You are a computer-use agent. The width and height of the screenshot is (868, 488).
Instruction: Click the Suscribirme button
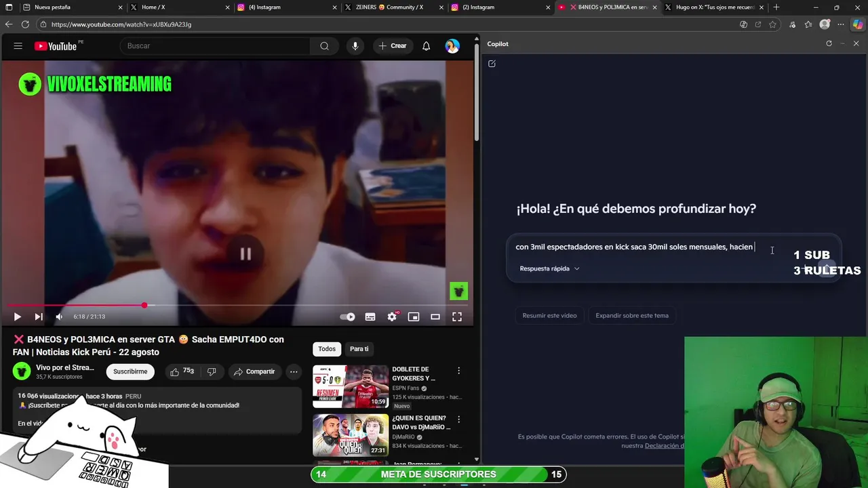click(130, 371)
